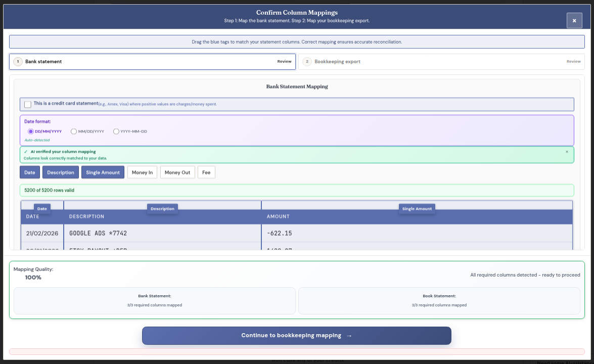Open the Bookkeeping export step tab
This screenshot has width=594, height=364.
(x=441, y=61)
